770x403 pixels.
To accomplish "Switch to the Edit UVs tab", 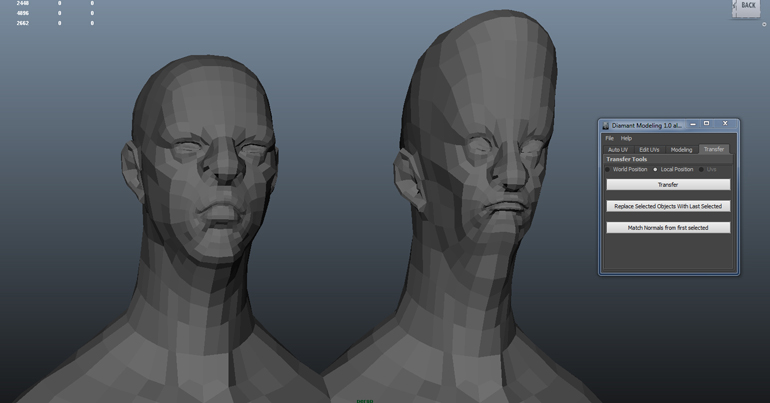I will (x=649, y=150).
